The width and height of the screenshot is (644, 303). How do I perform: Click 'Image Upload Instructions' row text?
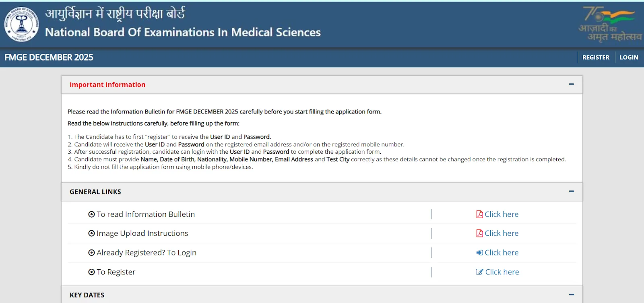(x=142, y=233)
